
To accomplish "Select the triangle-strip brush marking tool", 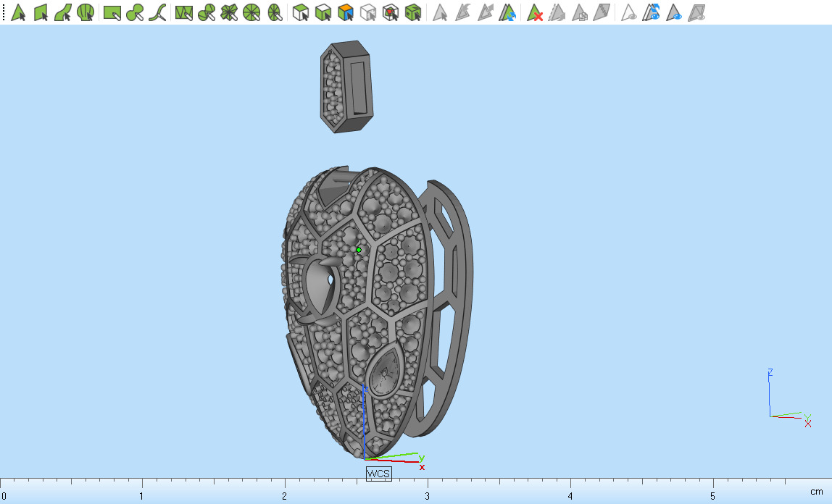I will click(183, 12).
